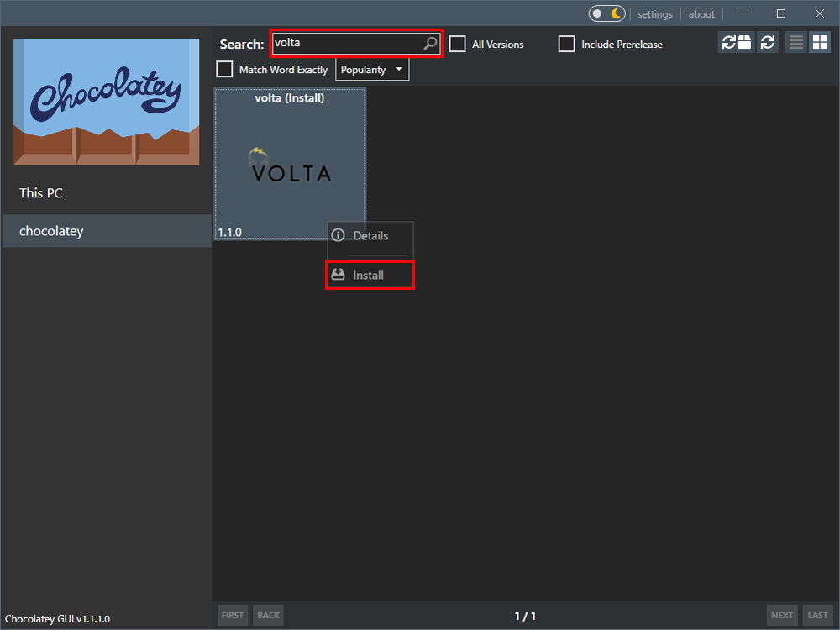Enable Match Word Exactly filtering
This screenshot has height=630, width=840.
(224, 69)
